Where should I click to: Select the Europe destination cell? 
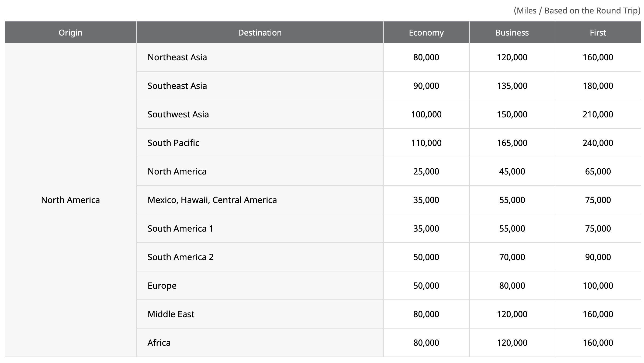[162, 285]
